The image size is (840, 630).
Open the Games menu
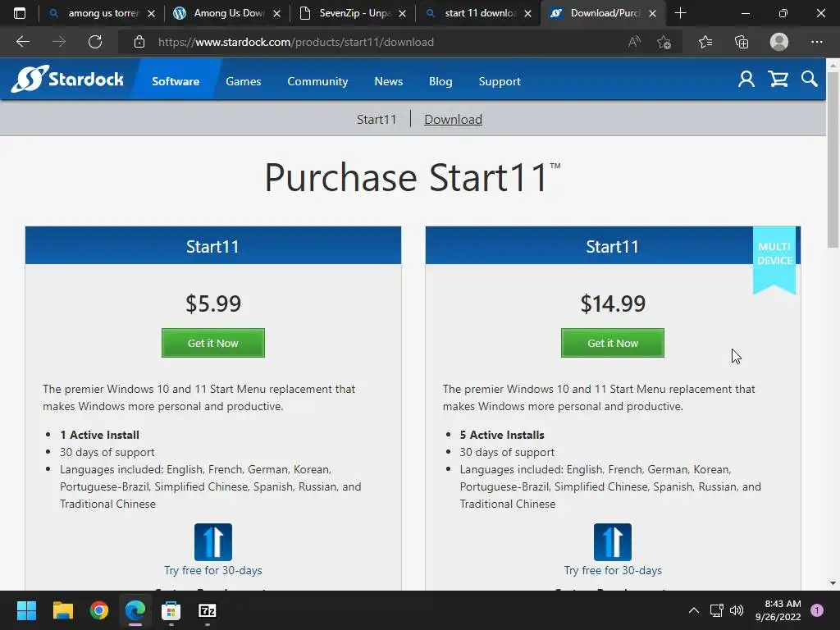[243, 81]
